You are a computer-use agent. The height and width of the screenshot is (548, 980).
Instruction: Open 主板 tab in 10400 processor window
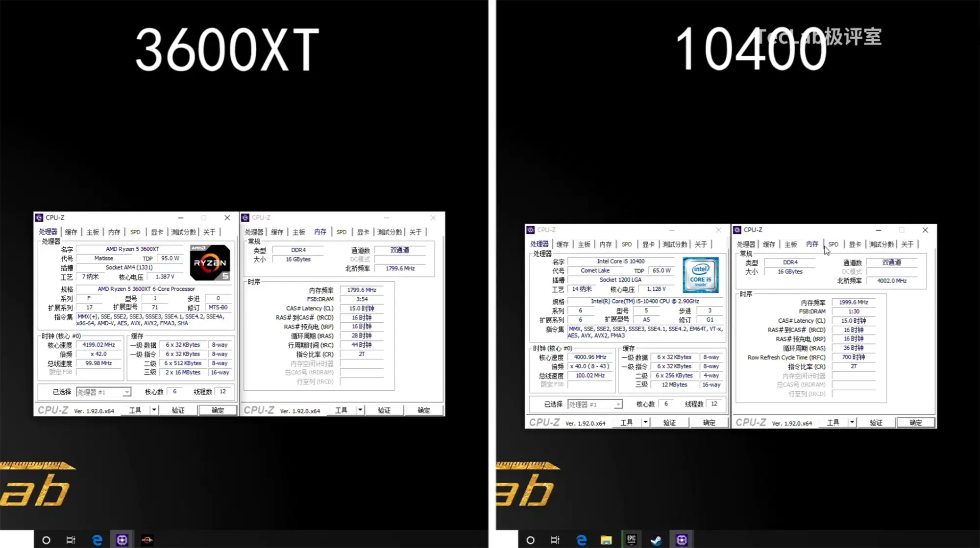pyautogui.click(x=584, y=244)
